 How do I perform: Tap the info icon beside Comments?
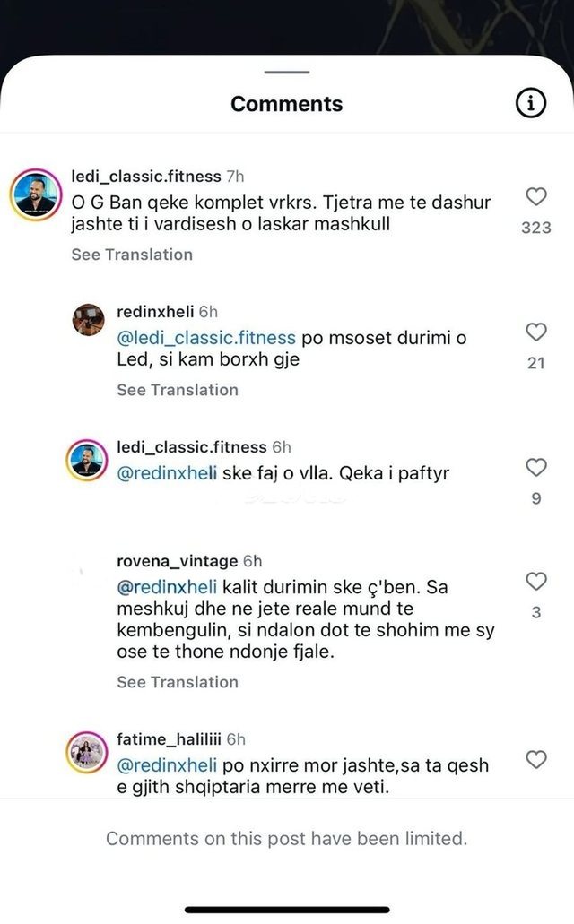point(531,104)
